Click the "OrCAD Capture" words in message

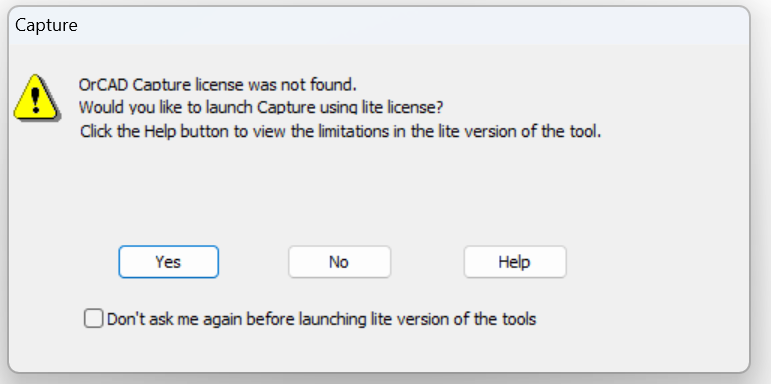(135, 85)
